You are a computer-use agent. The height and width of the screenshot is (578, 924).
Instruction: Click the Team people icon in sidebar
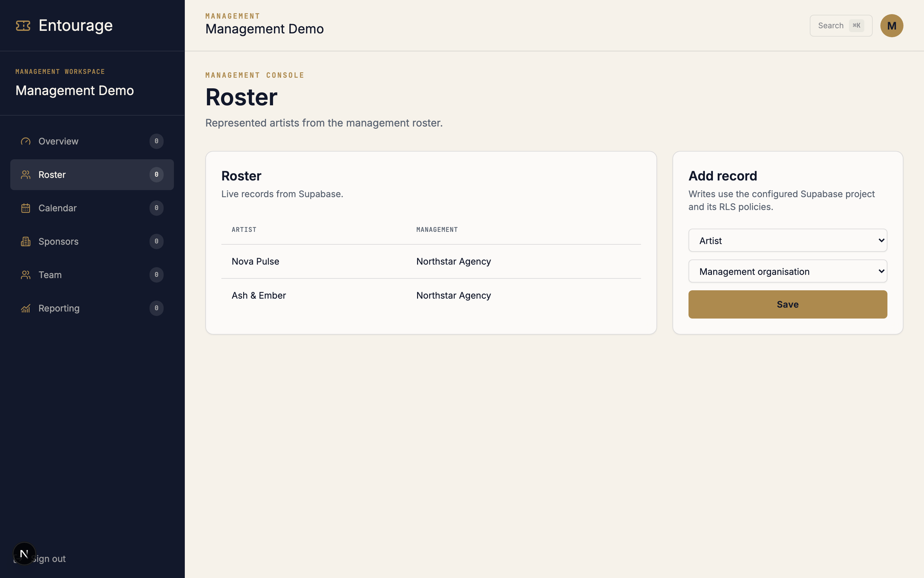[26, 275]
